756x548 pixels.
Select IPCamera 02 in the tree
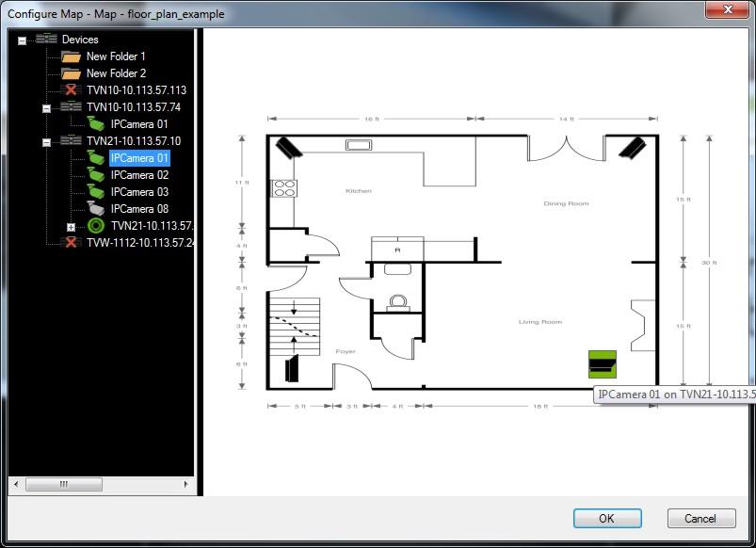139,174
